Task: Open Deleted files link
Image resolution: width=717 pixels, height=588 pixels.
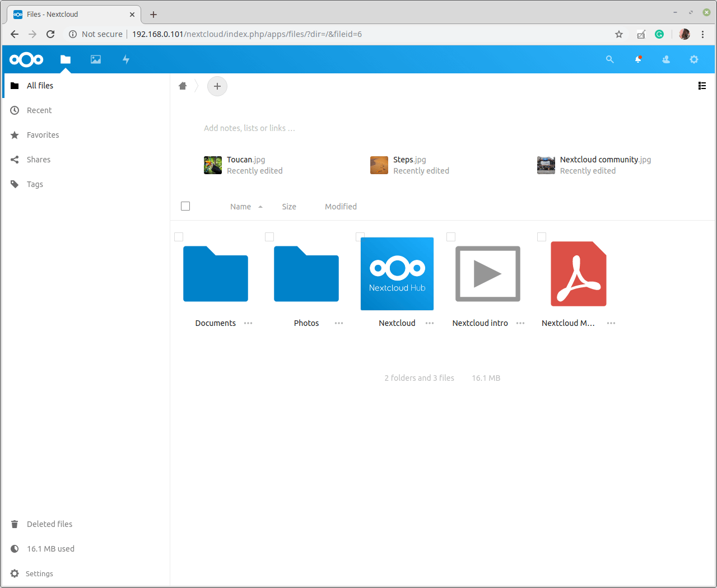Action: [49, 524]
